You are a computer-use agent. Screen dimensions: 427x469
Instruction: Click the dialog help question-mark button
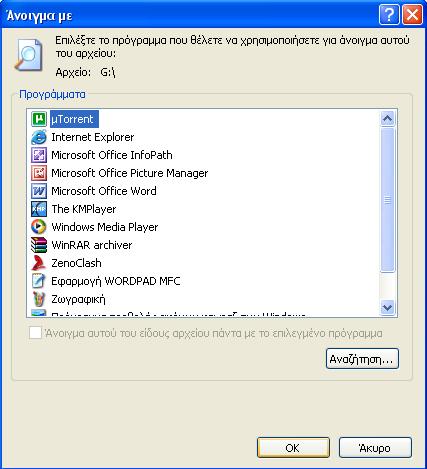(x=389, y=15)
